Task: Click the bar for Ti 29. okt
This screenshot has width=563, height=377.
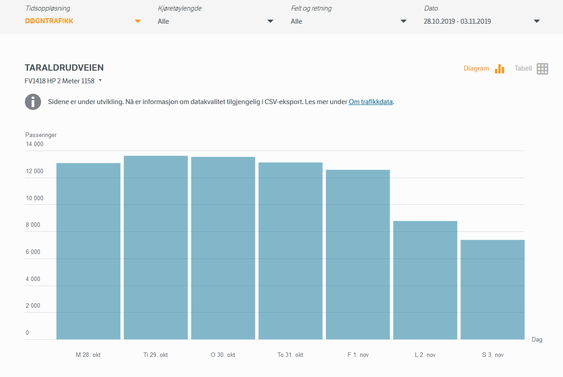Action: coord(156,247)
